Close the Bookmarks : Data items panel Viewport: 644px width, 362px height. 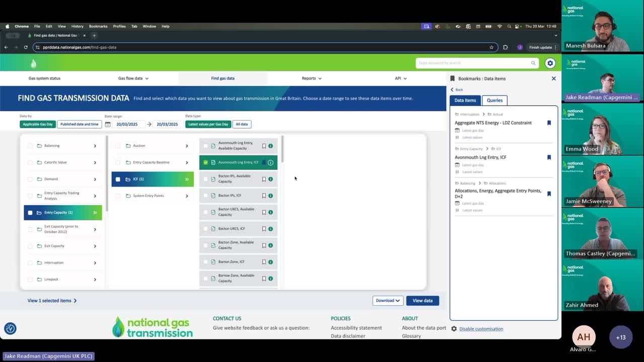(553, 78)
